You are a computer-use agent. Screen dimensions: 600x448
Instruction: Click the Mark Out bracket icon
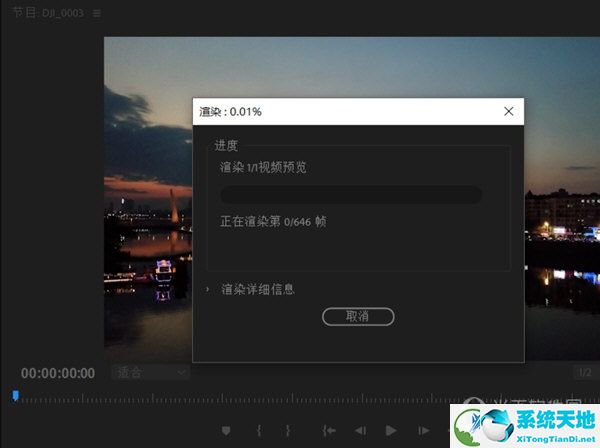(288, 431)
